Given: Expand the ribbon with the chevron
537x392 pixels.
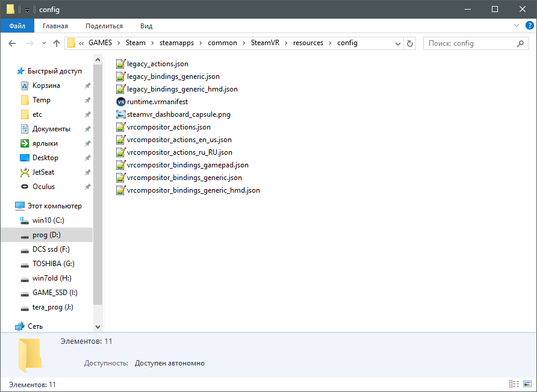Looking at the screenshot, I should tap(516, 26).
